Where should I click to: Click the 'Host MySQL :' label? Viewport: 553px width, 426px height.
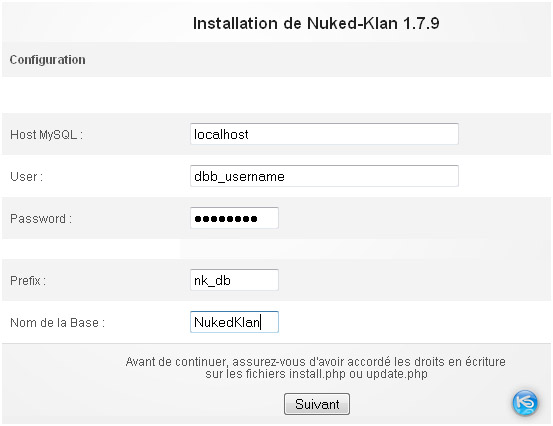point(47,134)
